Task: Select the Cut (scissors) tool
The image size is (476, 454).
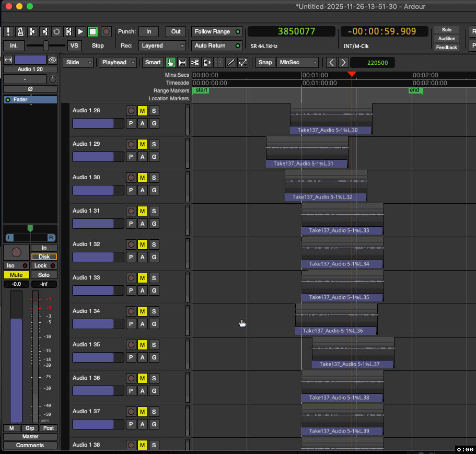Action: coord(194,63)
